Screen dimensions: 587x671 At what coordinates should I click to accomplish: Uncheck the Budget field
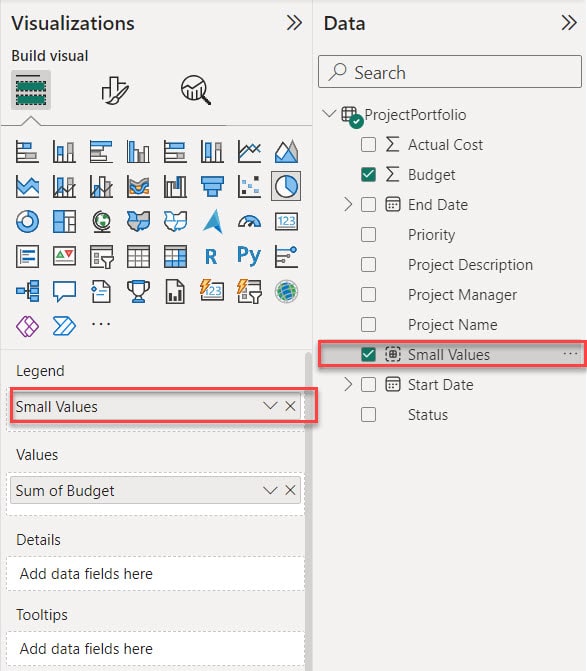(368, 175)
